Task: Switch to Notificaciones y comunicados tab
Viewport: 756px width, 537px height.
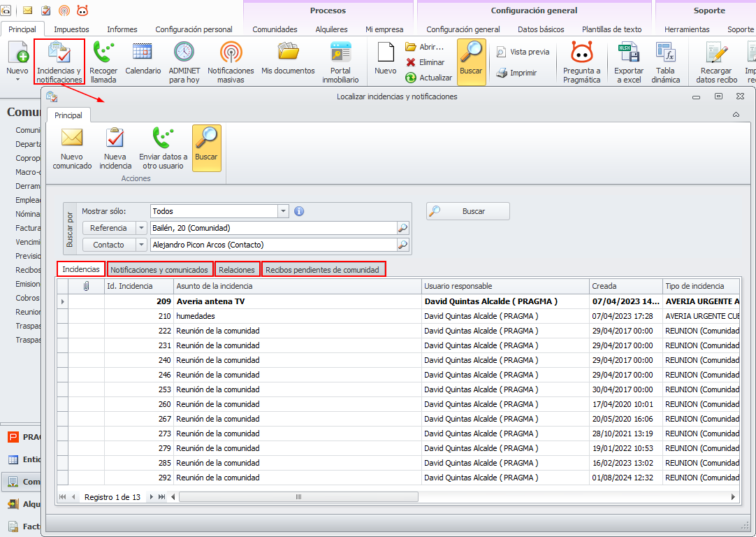Action: click(x=159, y=270)
